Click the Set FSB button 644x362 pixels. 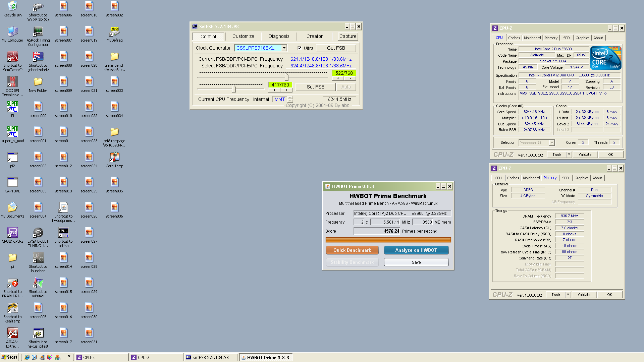(315, 87)
